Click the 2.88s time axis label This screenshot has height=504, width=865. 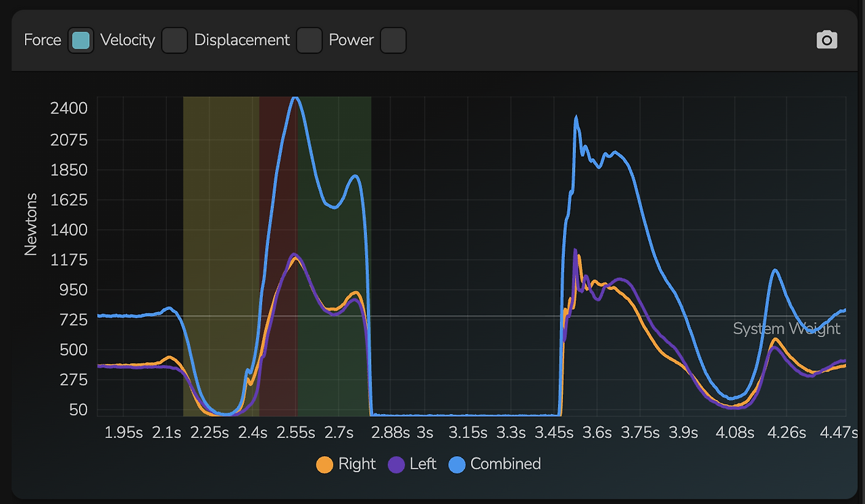coord(391,432)
